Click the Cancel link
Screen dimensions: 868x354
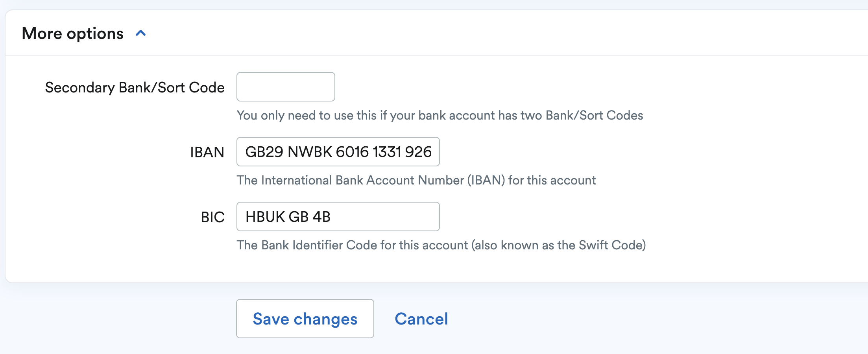pos(421,319)
